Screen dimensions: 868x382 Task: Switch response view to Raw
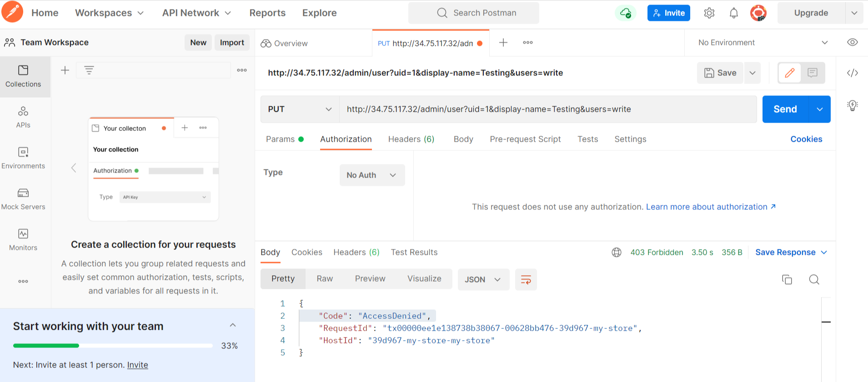coord(325,279)
